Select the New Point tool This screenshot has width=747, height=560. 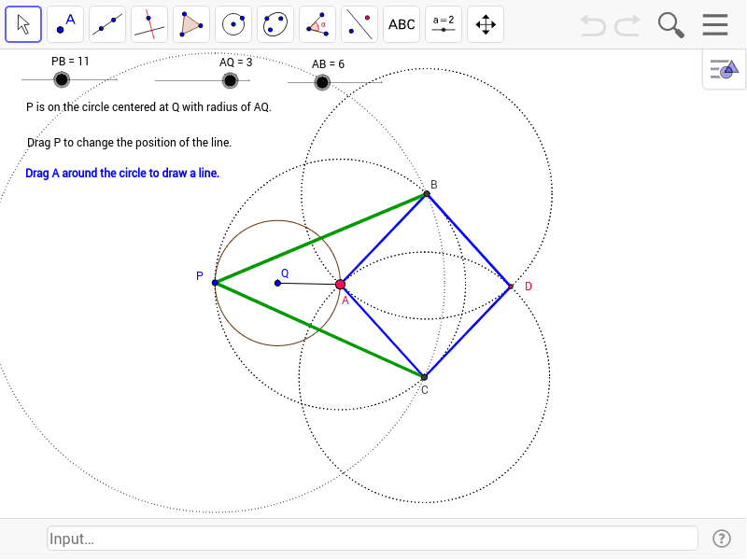point(65,24)
